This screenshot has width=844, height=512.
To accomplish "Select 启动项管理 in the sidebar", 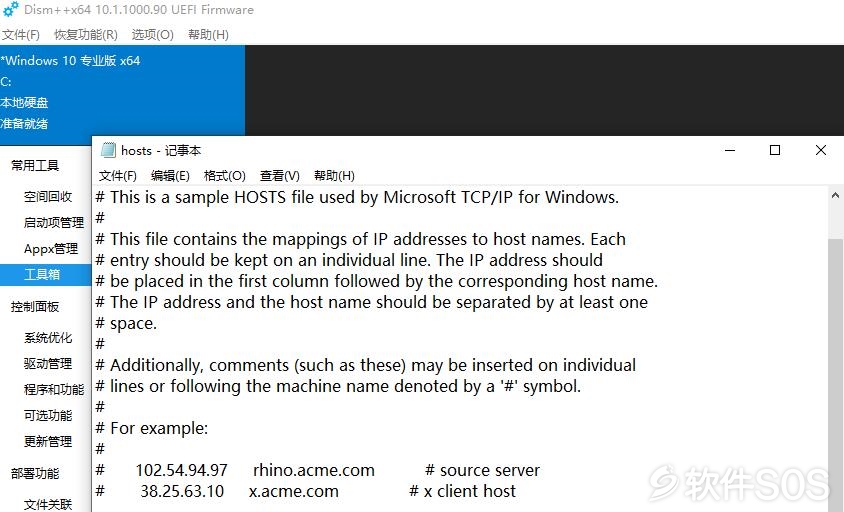I will pyautogui.click(x=54, y=222).
